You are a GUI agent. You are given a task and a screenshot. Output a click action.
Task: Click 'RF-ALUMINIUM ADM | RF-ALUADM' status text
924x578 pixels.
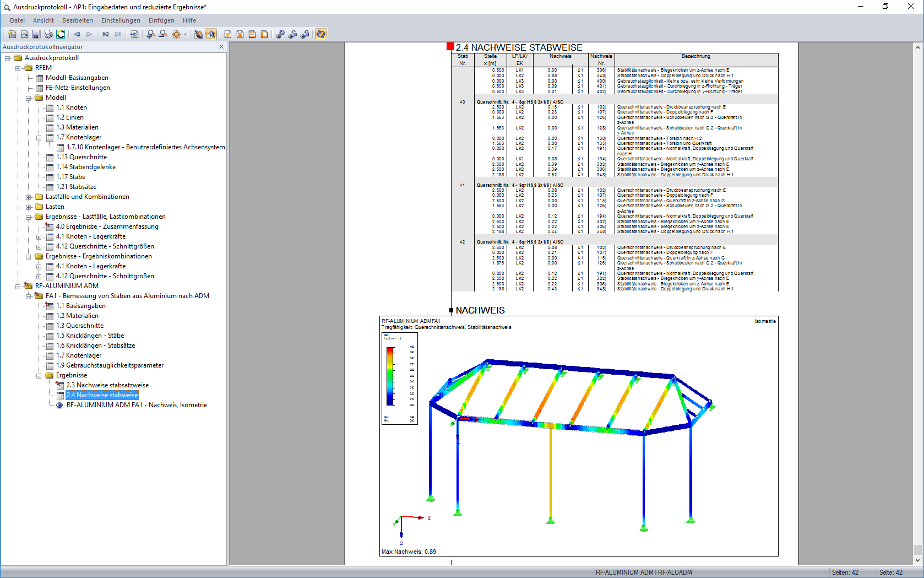[644, 572]
